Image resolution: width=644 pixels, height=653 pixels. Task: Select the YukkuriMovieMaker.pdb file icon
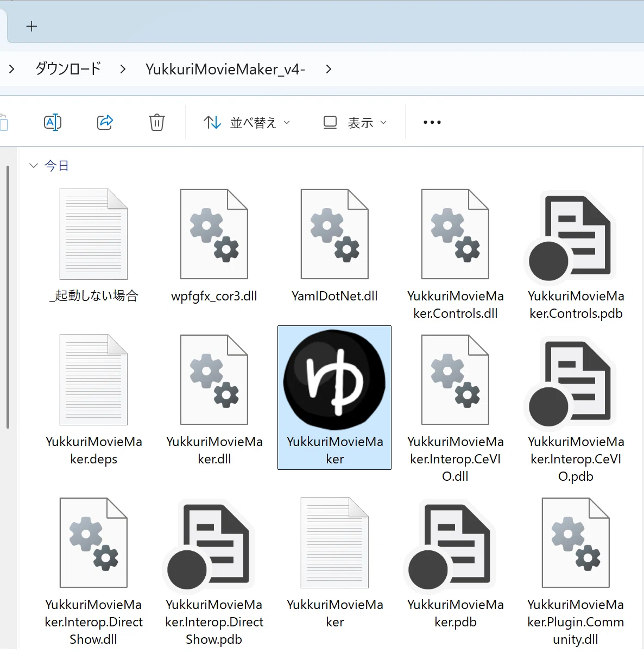pos(450,547)
